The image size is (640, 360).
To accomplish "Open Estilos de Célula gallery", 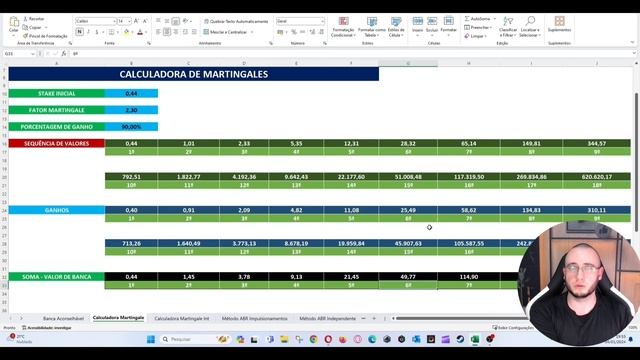I will 396,27.
